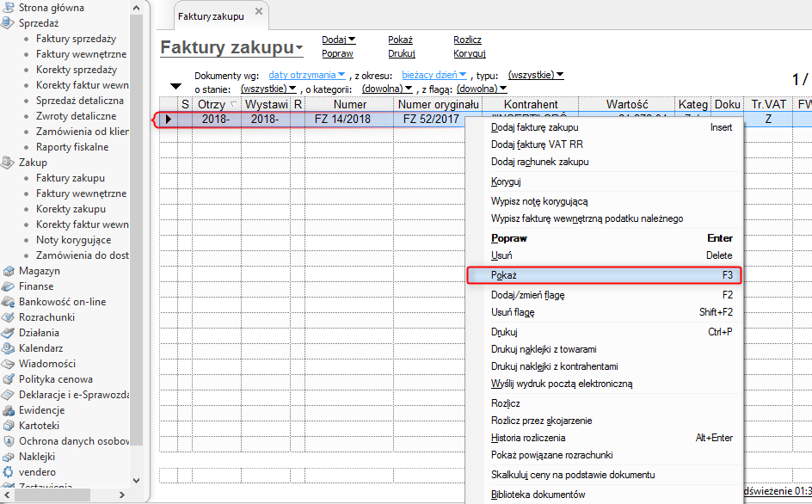
Task: Click the vendero gear icon
Action: tap(9, 472)
